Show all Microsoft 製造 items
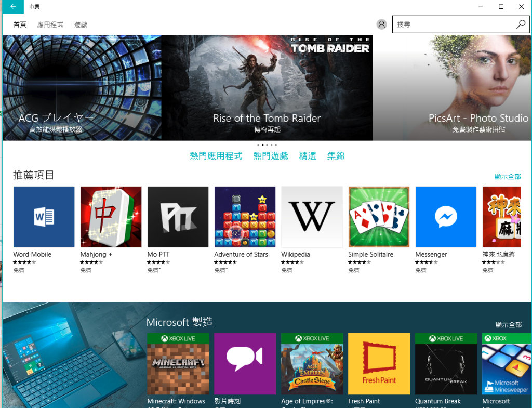The width and height of the screenshot is (532, 408). 508,325
